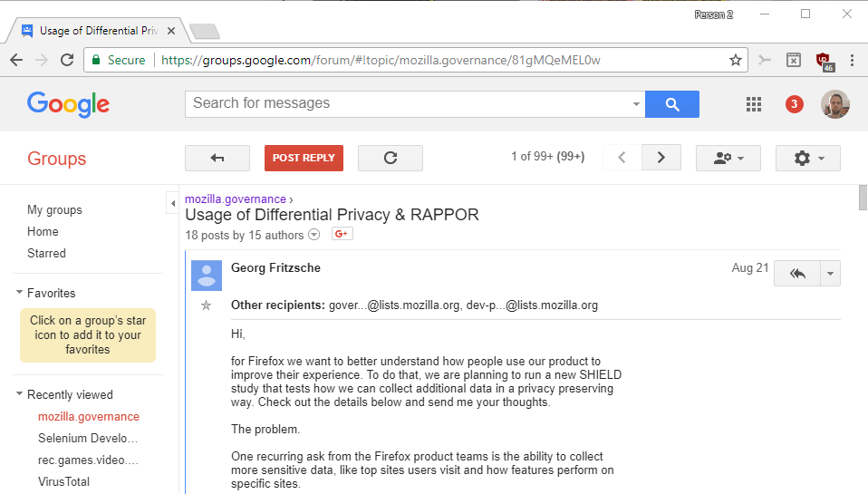The width and height of the screenshot is (868, 494).
Task: Click the Georg Fritzsche author name
Action: (275, 268)
